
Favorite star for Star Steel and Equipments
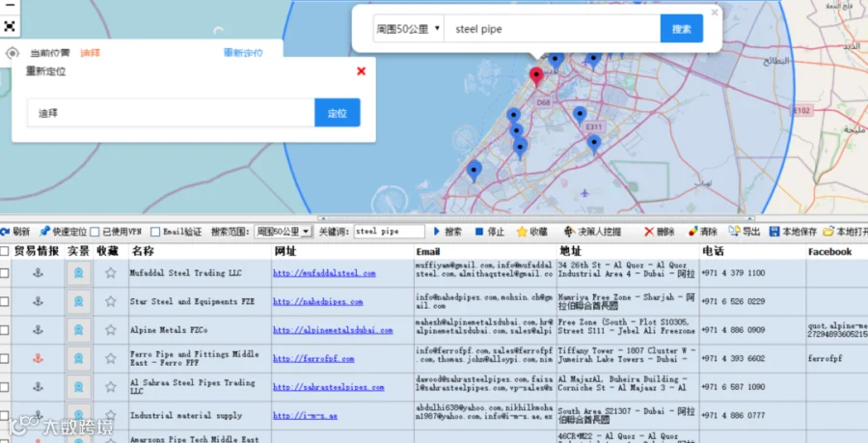click(111, 301)
